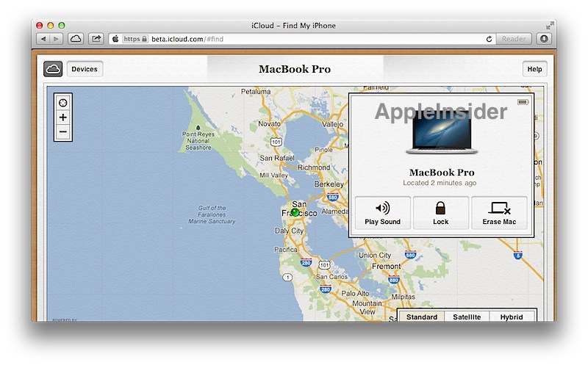Click the Play Sound button
The image size is (588, 365).
pos(382,213)
